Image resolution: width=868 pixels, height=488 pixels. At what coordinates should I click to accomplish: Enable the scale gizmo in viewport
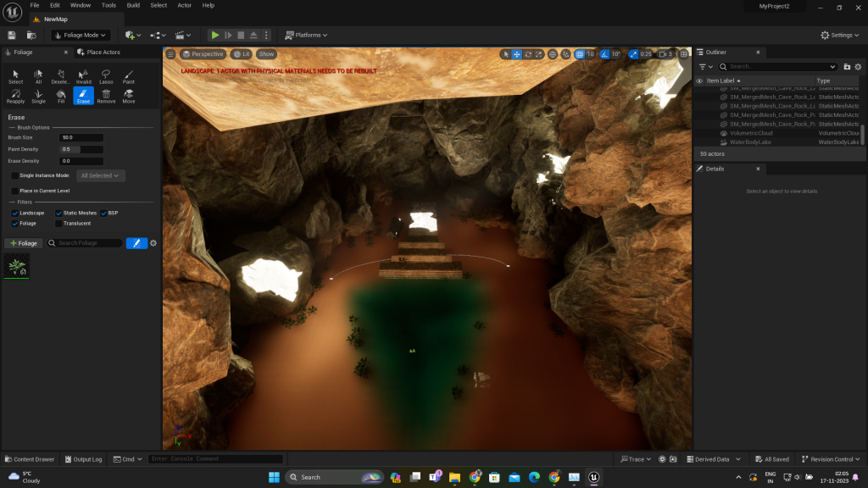click(x=538, y=54)
